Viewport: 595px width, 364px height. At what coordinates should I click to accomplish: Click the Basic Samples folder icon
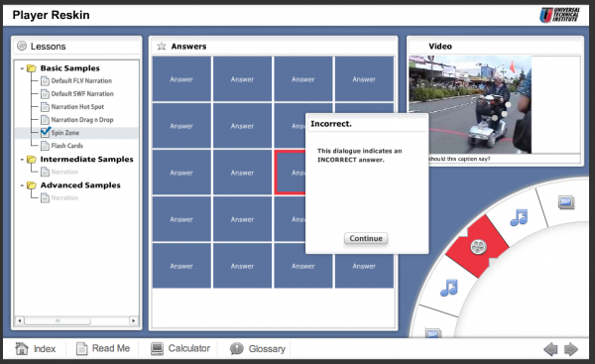32,68
